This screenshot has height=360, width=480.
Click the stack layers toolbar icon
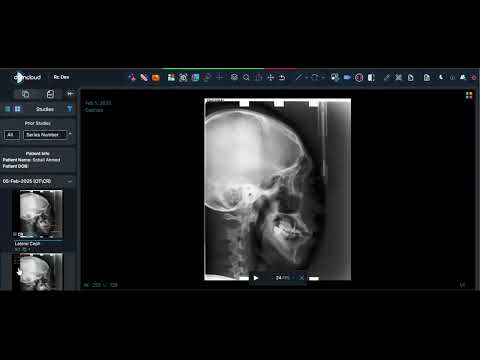click(234, 78)
